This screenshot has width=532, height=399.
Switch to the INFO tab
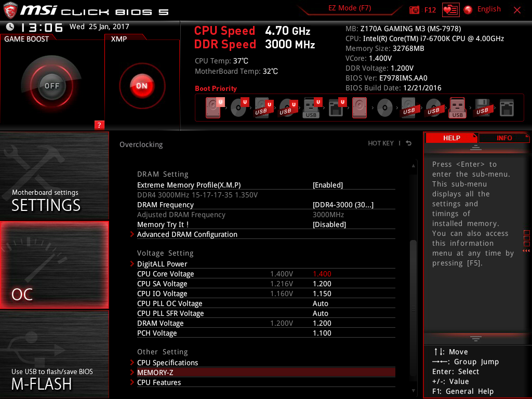504,138
